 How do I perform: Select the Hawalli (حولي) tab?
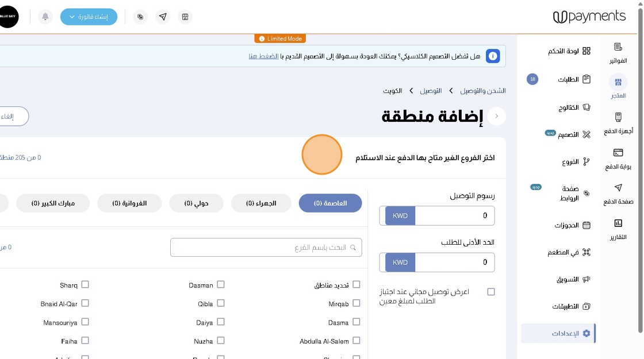click(x=196, y=203)
